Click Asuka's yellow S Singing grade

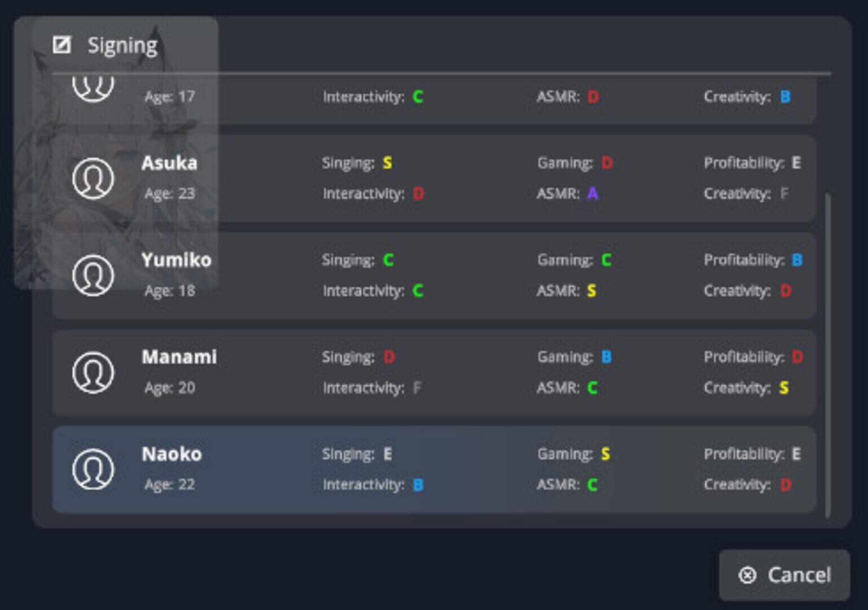pyautogui.click(x=387, y=163)
